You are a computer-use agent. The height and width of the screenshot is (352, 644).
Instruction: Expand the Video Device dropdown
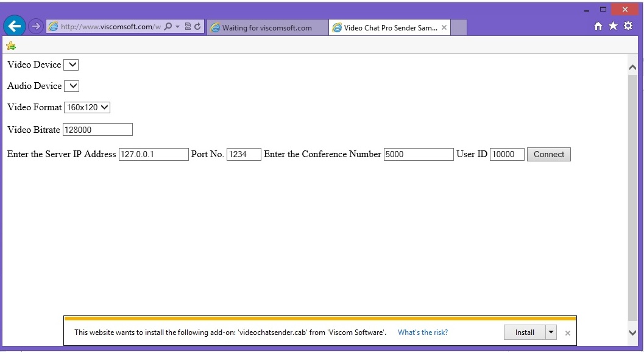point(71,65)
